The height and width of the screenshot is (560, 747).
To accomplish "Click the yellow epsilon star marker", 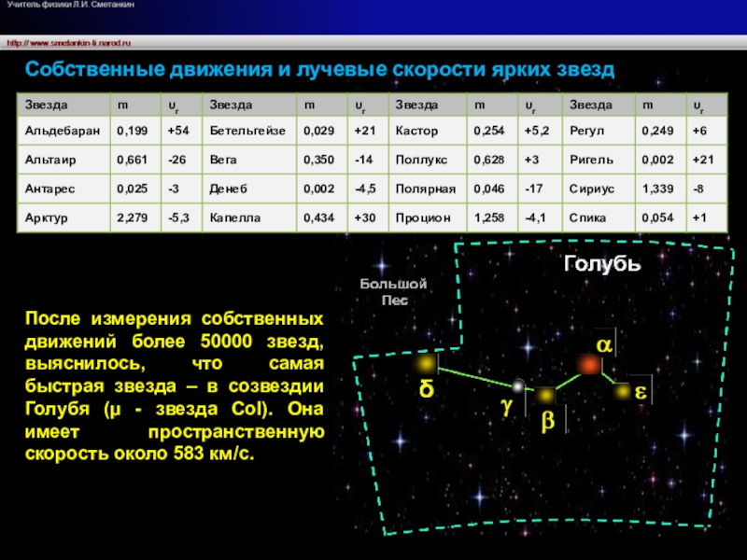I will pos(622,392).
